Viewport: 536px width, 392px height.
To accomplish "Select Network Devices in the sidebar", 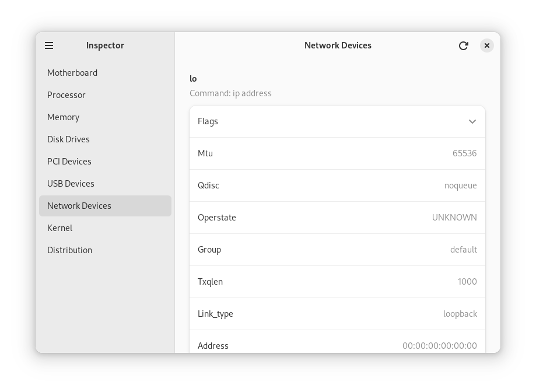I will [105, 206].
